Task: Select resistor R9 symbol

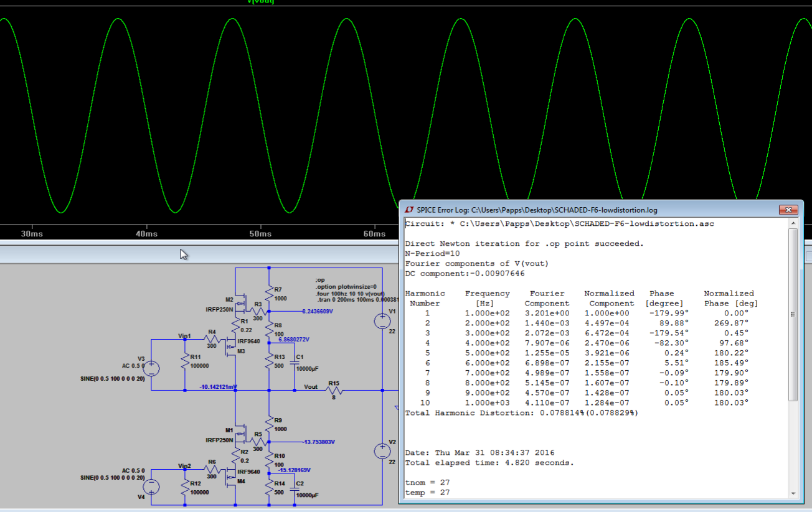Action: (268, 425)
